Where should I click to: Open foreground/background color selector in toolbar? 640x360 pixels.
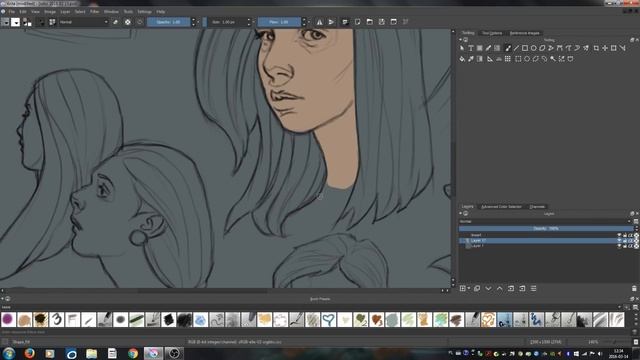(x=27, y=22)
